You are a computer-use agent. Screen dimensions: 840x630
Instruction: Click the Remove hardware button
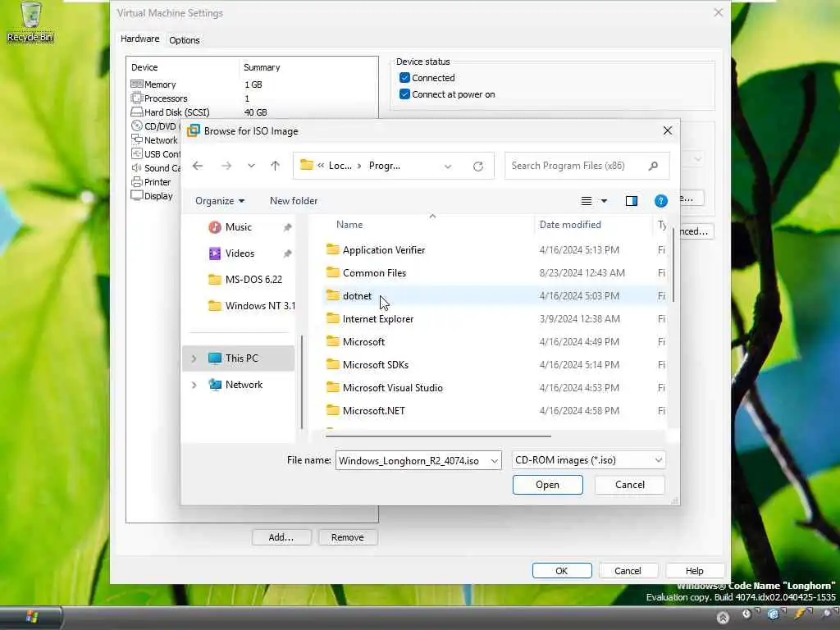click(x=348, y=537)
